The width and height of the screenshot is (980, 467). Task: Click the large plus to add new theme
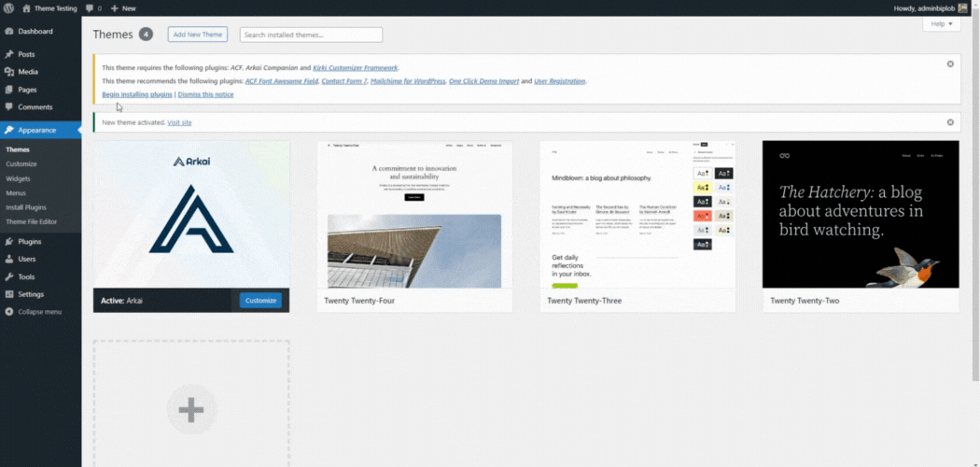click(191, 410)
